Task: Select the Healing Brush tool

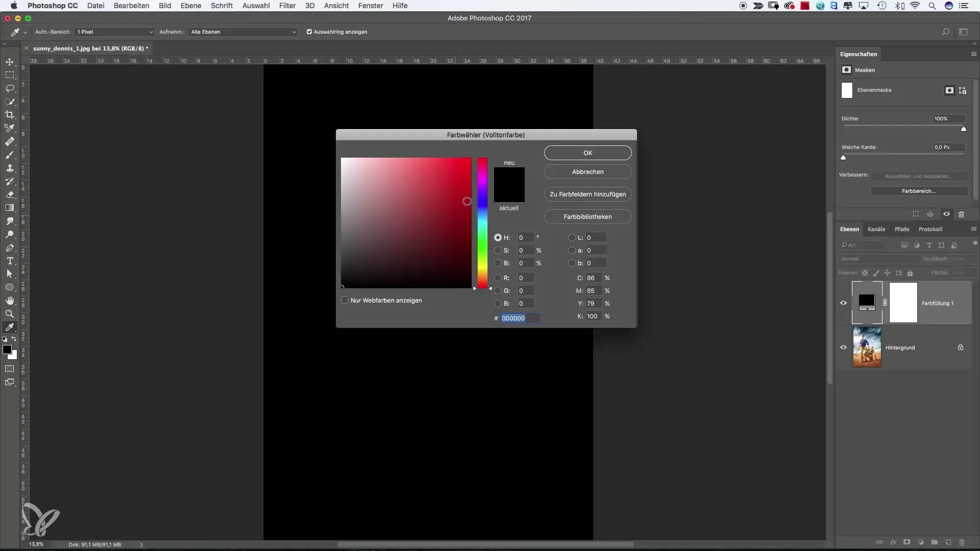Action: pos(10,141)
